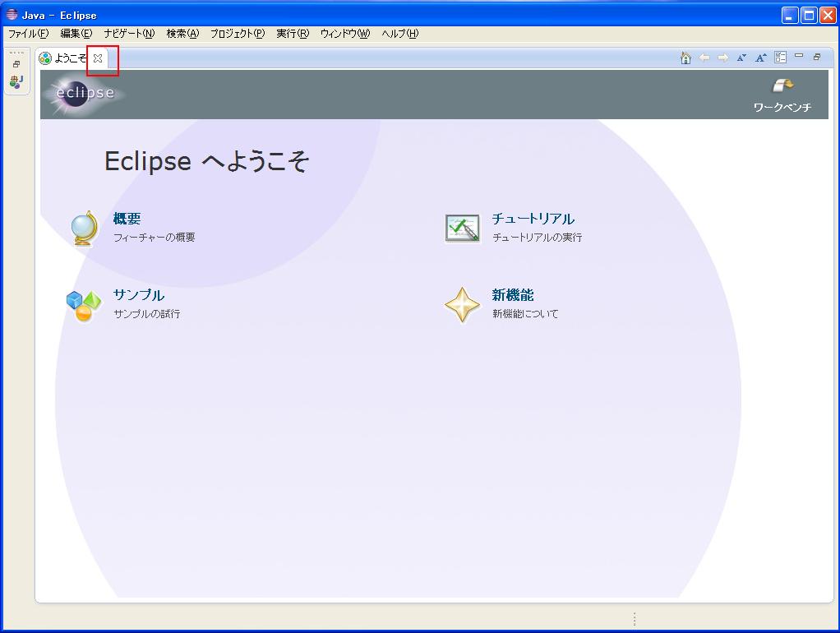Minimize the Java - Eclipse window
The width and height of the screenshot is (840, 633).
coord(790,15)
